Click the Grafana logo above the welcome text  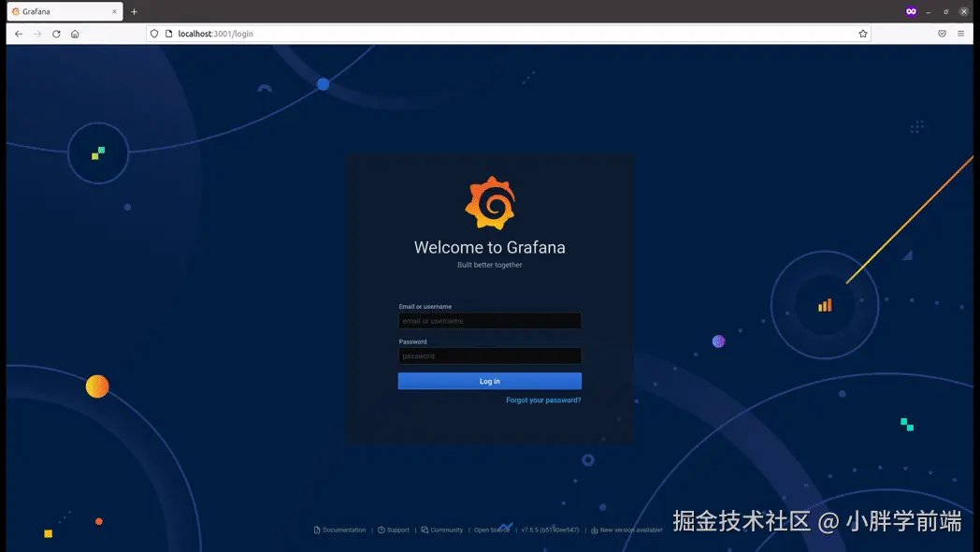(x=491, y=203)
